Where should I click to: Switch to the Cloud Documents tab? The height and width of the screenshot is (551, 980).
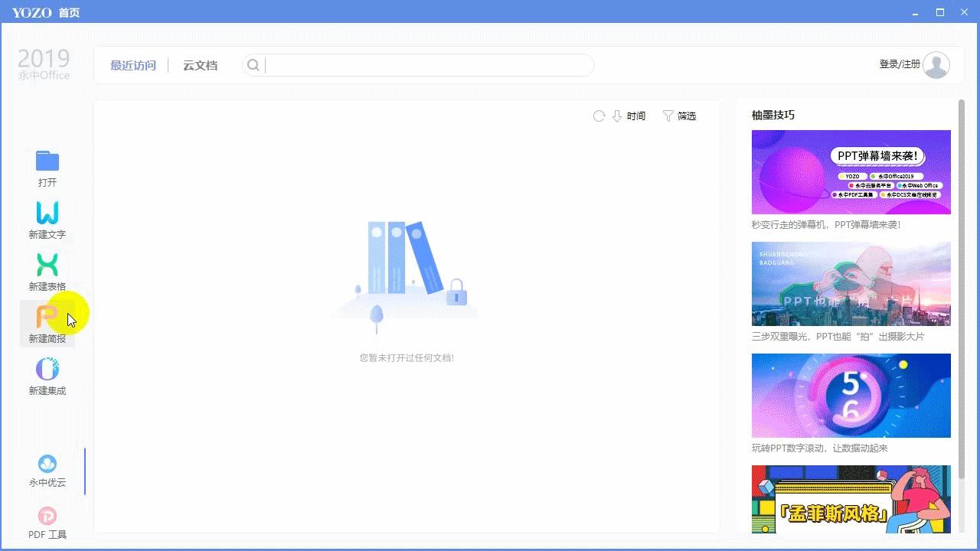point(200,65)
